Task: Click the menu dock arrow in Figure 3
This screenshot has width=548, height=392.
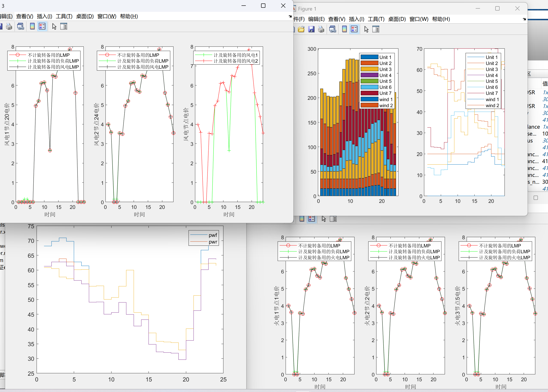Action: tap(290, 16)
